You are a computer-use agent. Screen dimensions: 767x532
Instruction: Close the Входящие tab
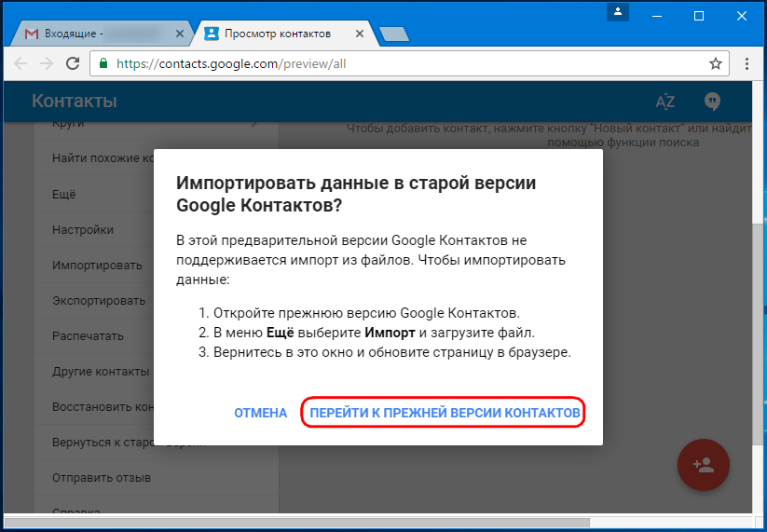click(180, 34)
